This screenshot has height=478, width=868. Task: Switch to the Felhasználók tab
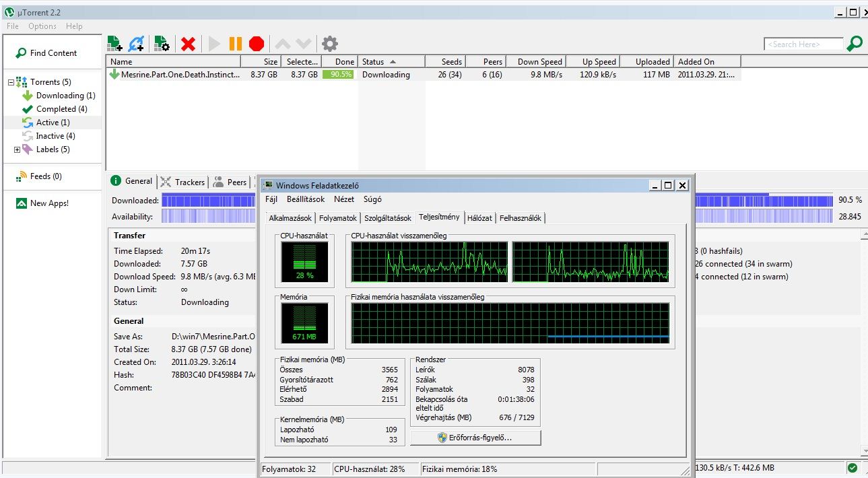pyautogui.click(x=521, y=218)
